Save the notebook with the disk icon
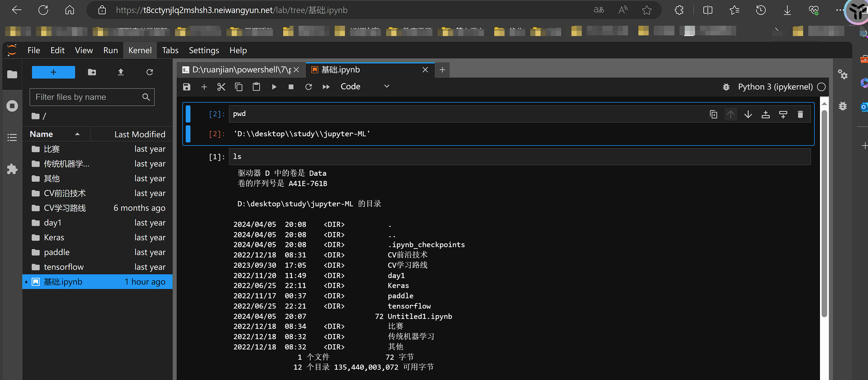868x380 pixels. point(186,87)
